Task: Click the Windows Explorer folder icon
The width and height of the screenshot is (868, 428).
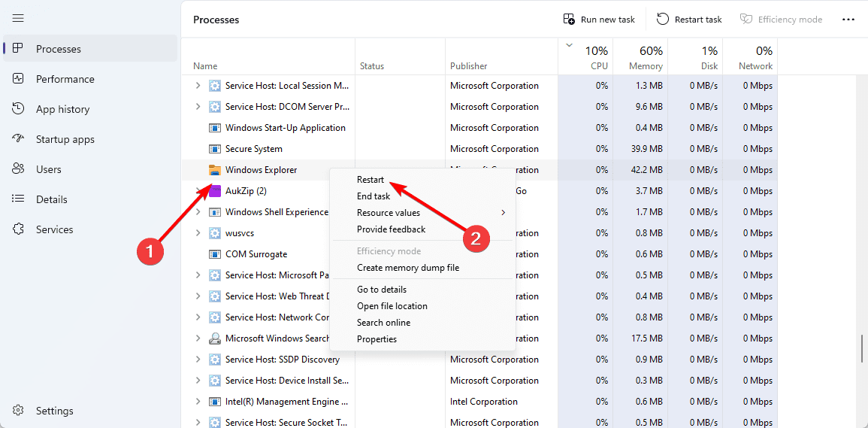Action: pyautogui.click(x=214, y=170)
